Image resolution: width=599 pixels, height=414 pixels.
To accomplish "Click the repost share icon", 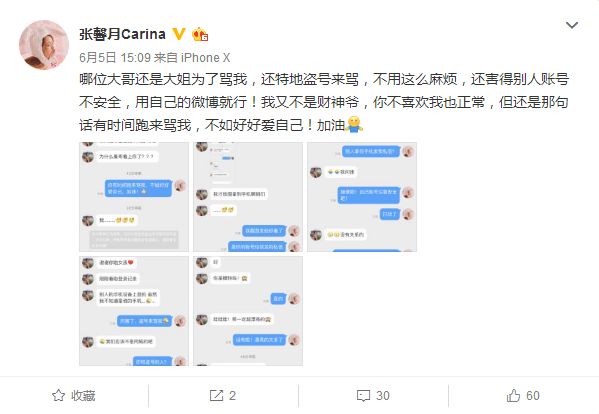I will pos(216,395).
